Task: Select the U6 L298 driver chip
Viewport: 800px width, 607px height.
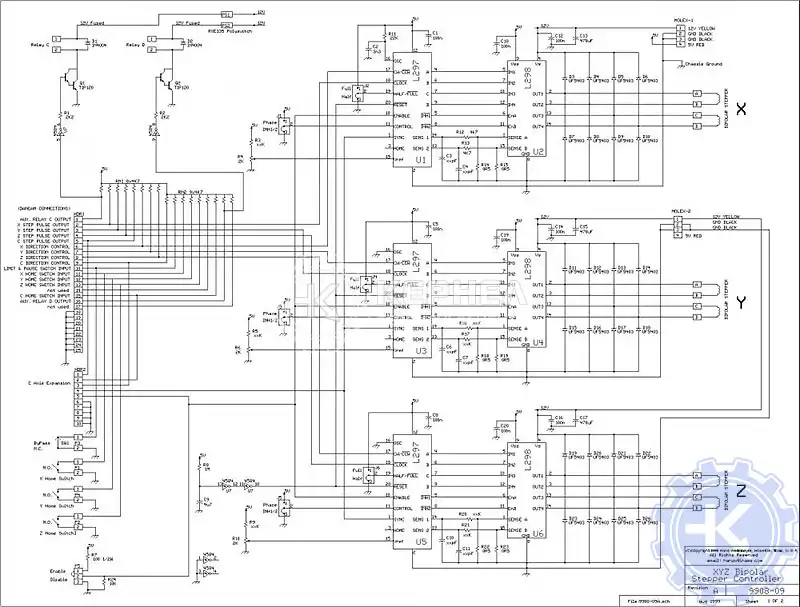Action: (526, 480)
